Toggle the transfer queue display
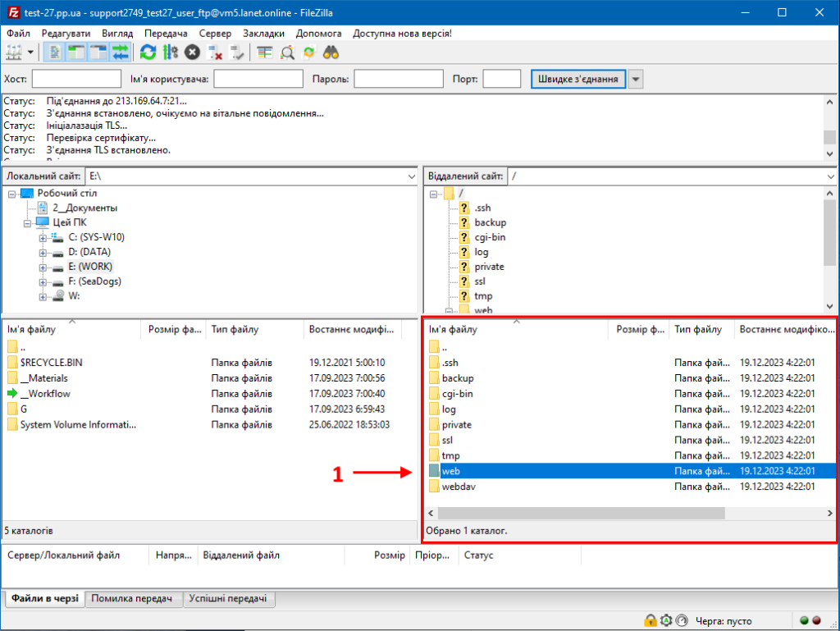Screen dimensions: 840x631 click(x=121, y=53)
